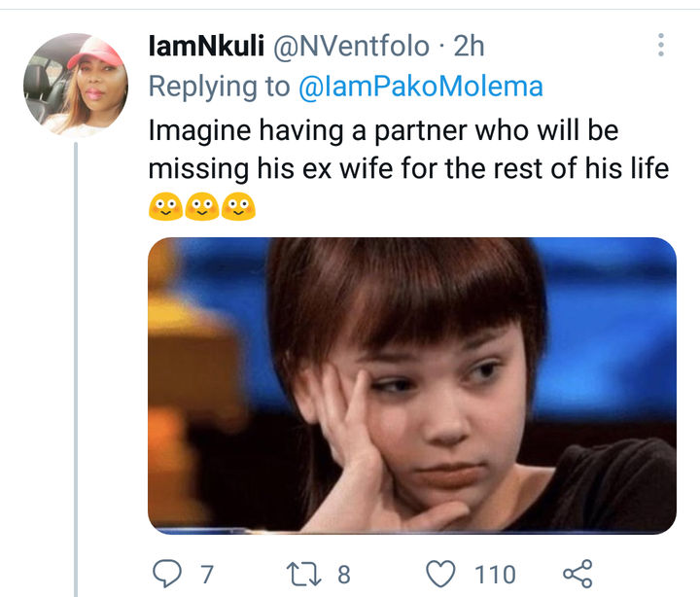The image size is (700, 597).
Task: Click the retweet count of 8
Action: click(x=344, y=575)
